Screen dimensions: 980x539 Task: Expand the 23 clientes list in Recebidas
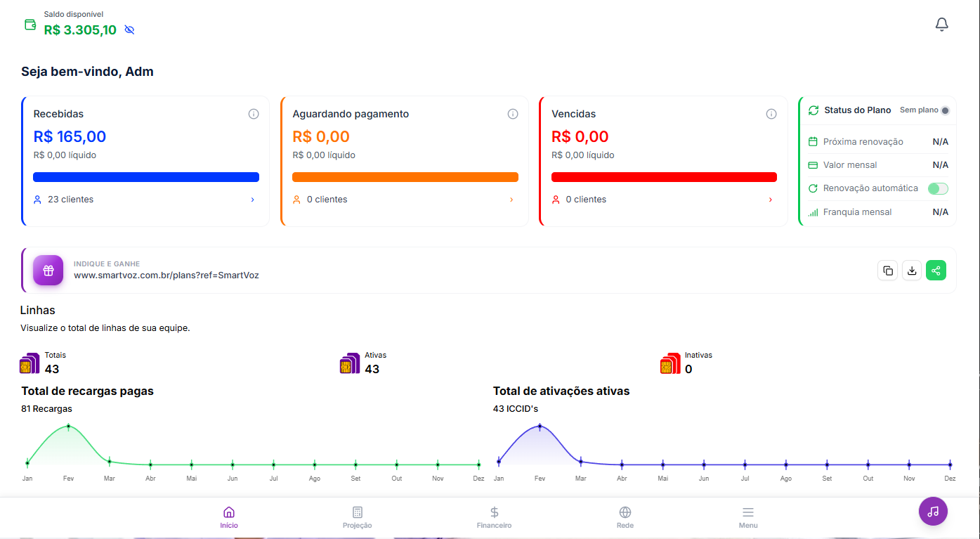pyautogui.click(x=253, y=200)
